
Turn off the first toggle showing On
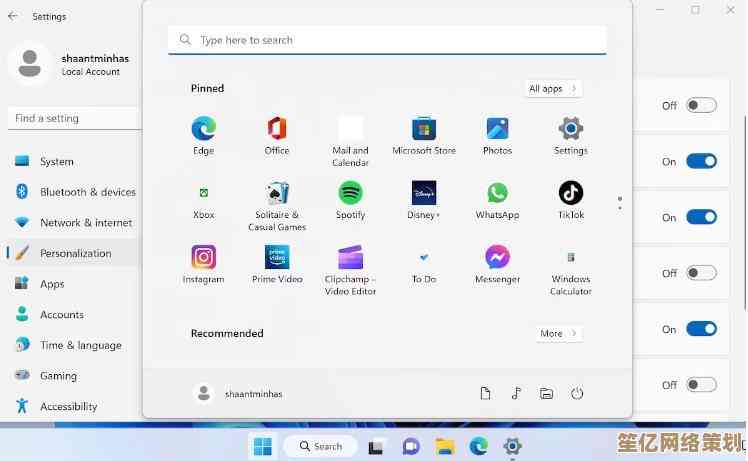point(701,161)
